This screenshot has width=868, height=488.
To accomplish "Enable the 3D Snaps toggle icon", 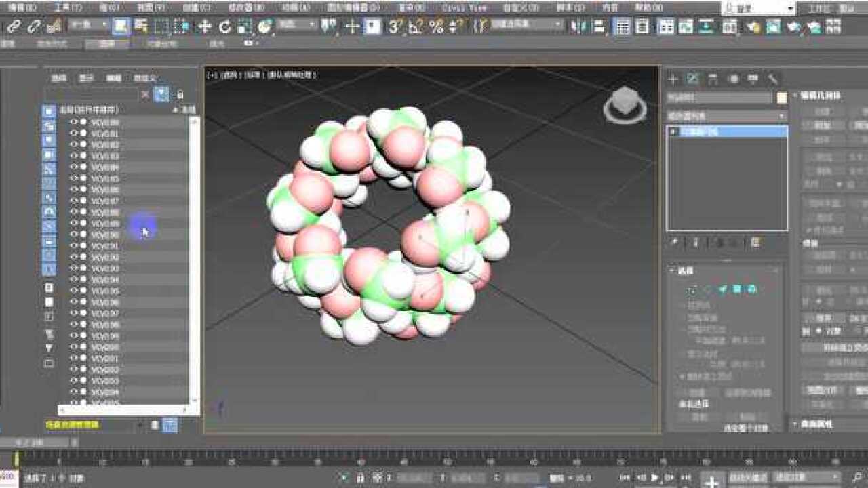I will 392,25.
